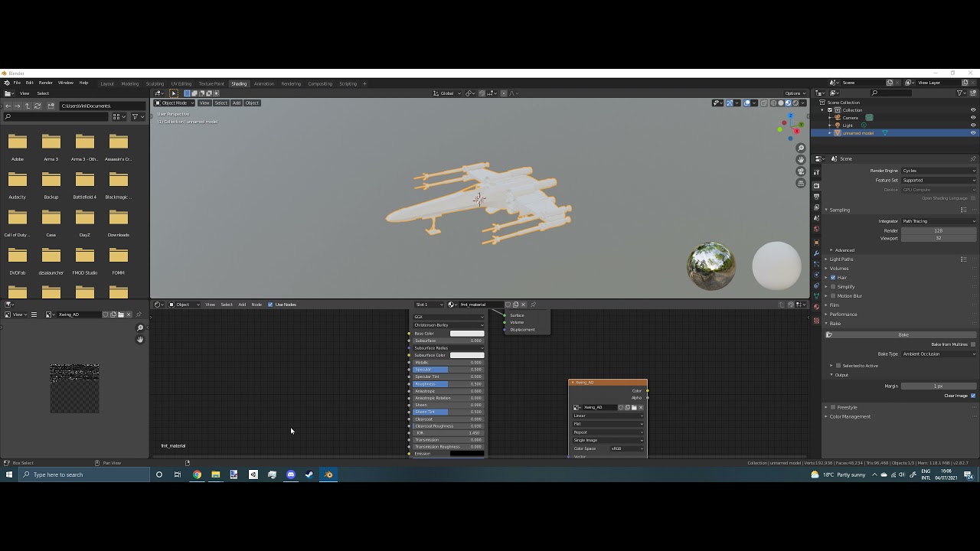Open the World properties tab

click(816, 229)
